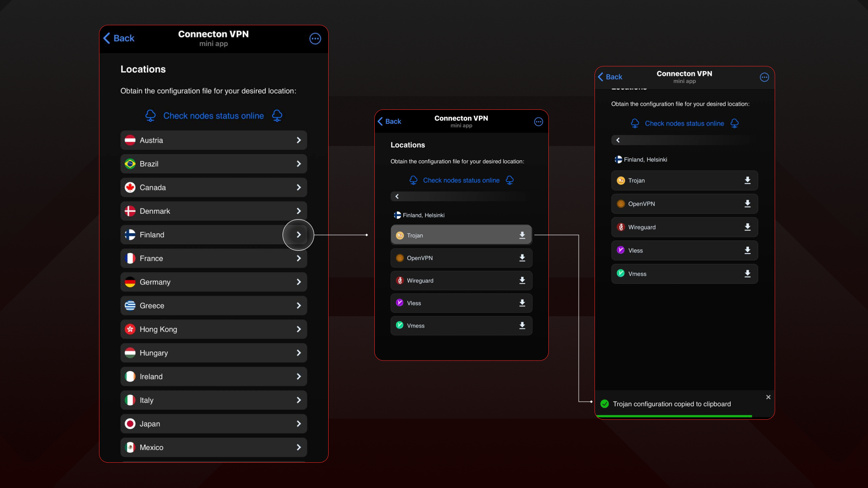Download Vmess config in right panel
Image resolution: width=868 pixels, height=488 pixels.
point(747,274)
